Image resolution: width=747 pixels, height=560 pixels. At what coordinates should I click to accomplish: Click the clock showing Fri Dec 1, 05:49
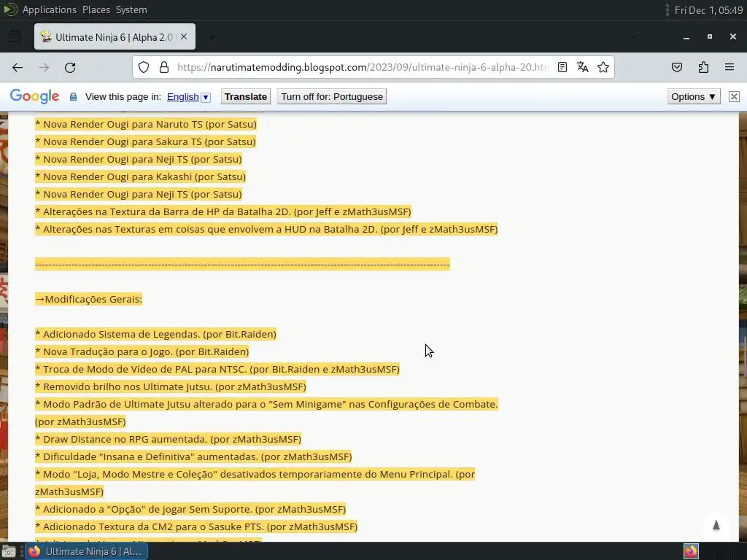click(708, 10)
